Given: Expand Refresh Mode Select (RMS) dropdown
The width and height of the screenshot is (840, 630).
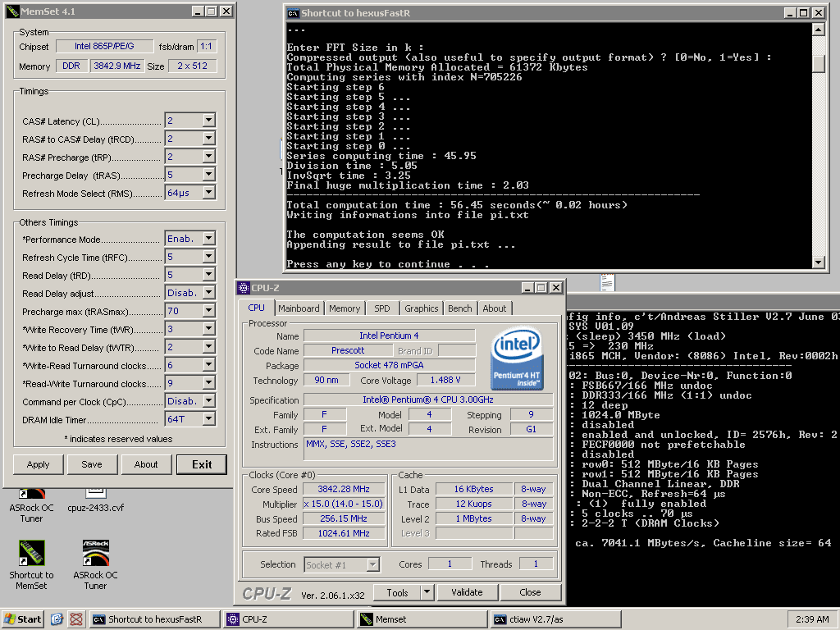Looking at the screenshot, I should click(209, 192).
